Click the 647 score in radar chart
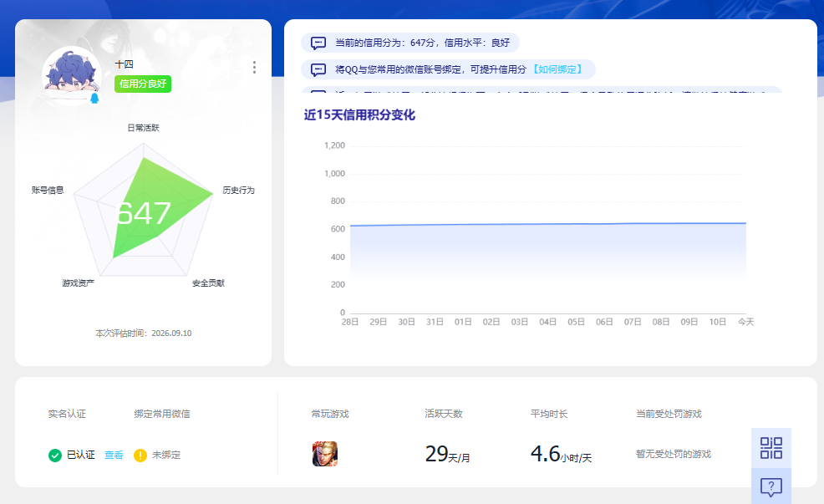The height and width of the screenshot is (504, 824). [x=144, y=213]
